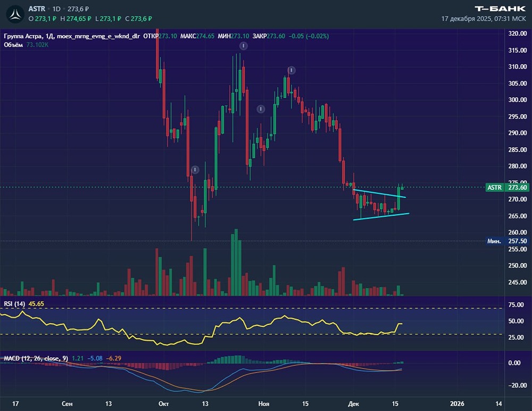Click the timestamp 17 декабря 2025, 07:31 МСК
This screenshot has height=411, width=532.
pos(484,19)
